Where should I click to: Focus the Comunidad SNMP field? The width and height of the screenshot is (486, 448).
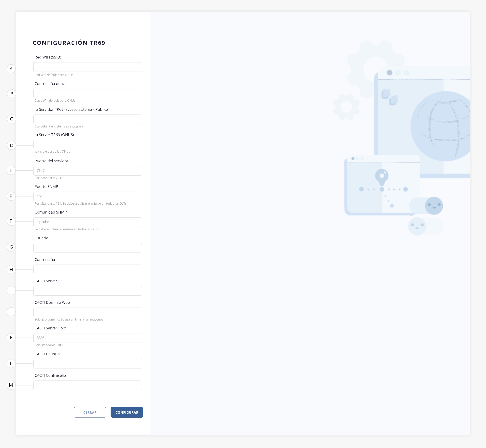[88, 222]
